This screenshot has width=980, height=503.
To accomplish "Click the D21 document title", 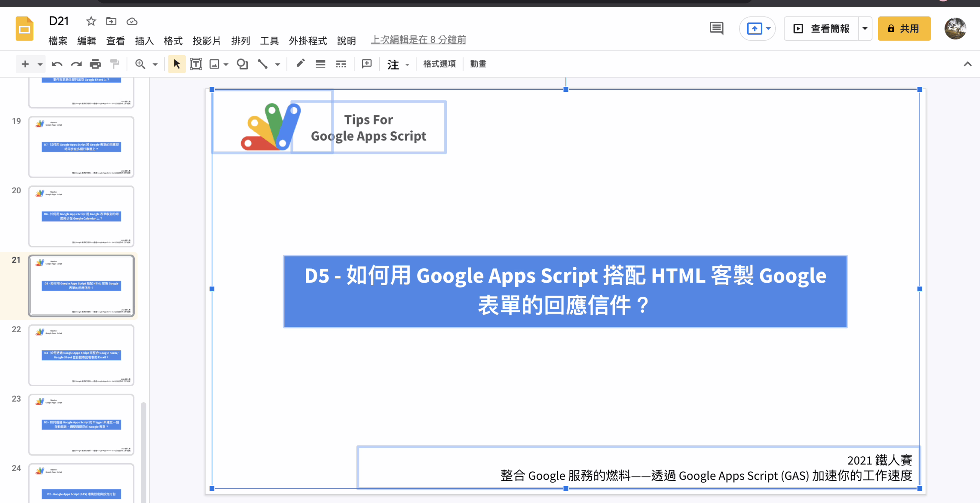I will 59,21.
